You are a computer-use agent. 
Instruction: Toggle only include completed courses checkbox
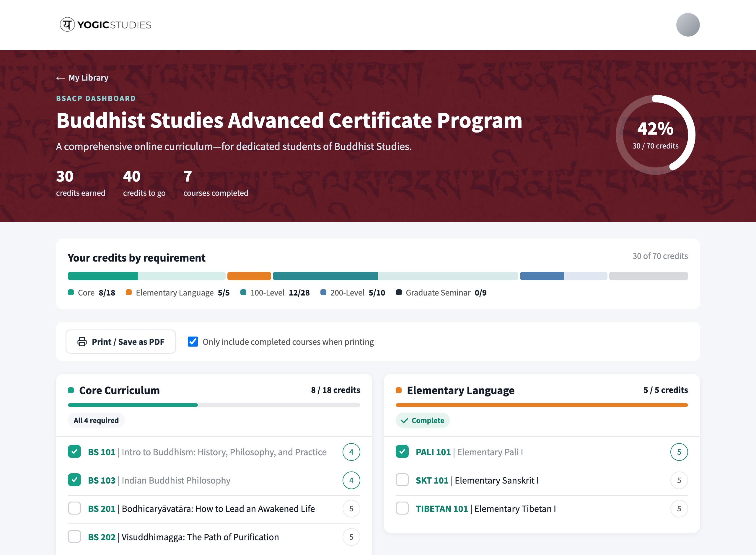tap(193, 342)
